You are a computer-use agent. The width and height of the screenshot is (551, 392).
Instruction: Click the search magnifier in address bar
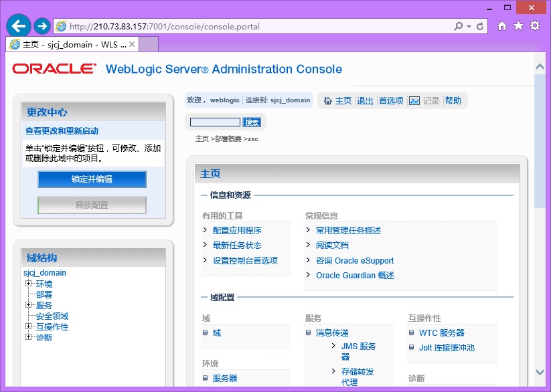[x=458, y=26]
